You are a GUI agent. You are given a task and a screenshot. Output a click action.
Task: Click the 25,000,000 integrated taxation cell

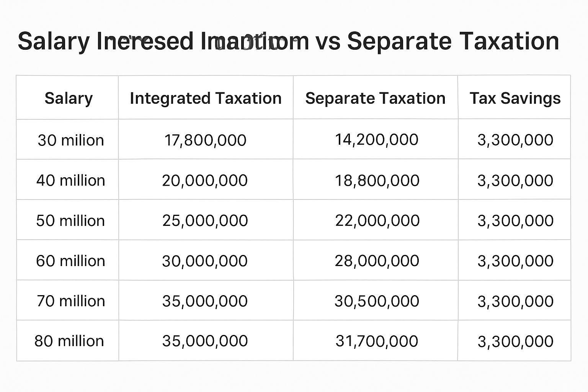coord(205,220)
